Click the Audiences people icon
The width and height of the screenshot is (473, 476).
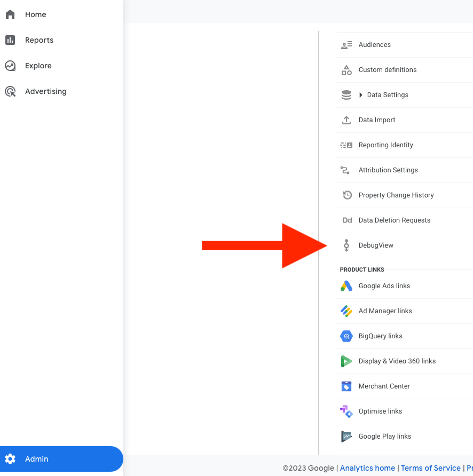[x=346, y=45]
